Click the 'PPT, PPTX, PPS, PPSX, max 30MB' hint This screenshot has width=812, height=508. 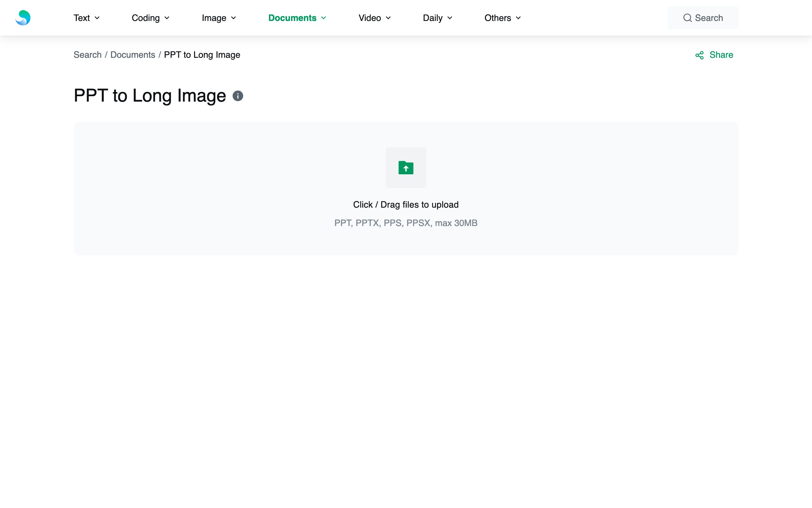pyautogui.click(x=406, y=223)
